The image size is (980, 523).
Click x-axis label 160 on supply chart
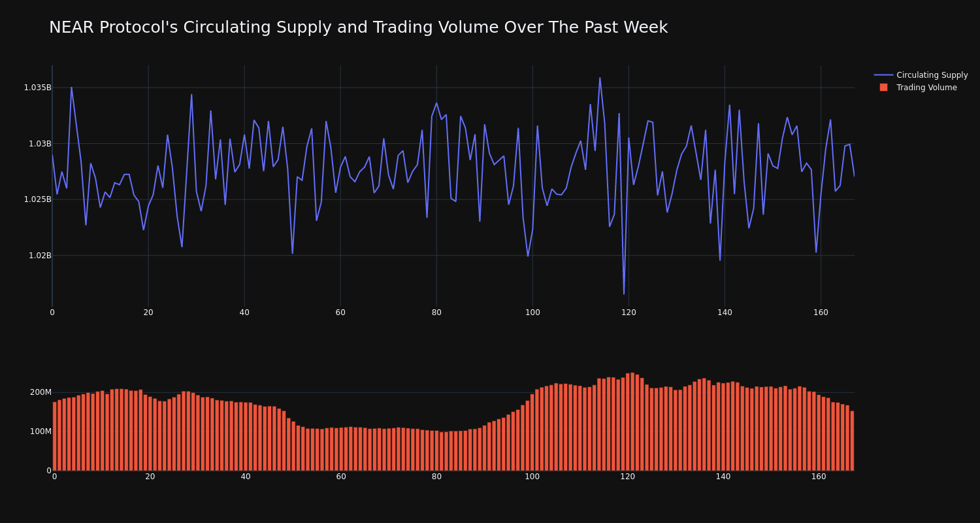click(821, 312)
